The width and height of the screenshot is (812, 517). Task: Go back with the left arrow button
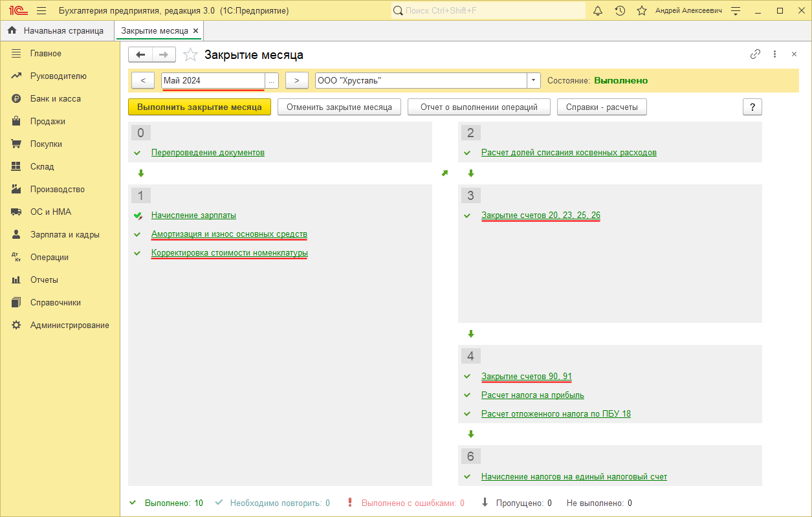140,55
